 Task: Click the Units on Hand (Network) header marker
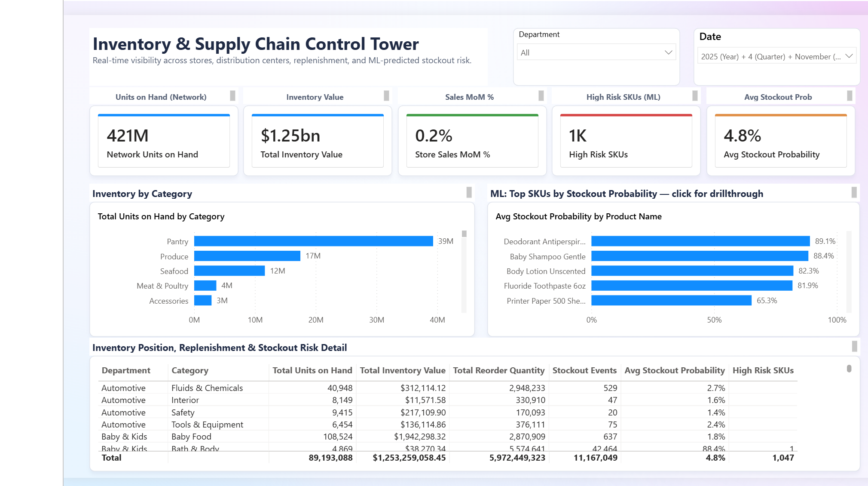pos(232,95)
